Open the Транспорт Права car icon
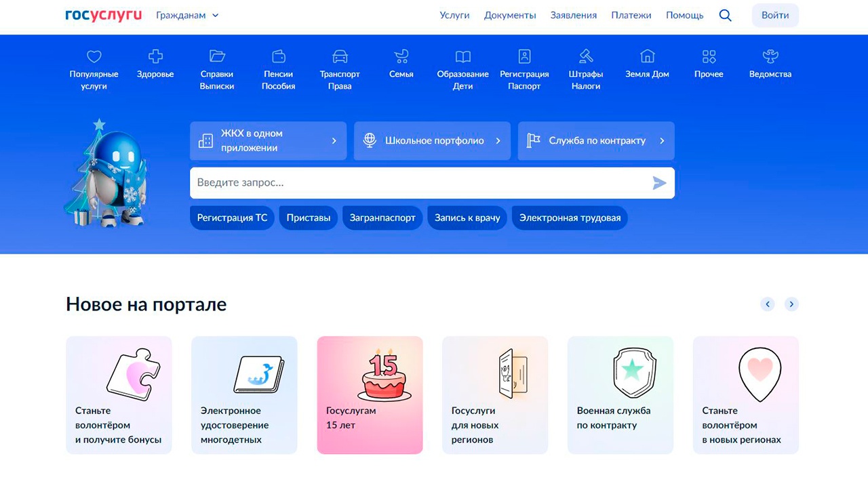Viewport: 868px width, 488px height. point(340,56)
